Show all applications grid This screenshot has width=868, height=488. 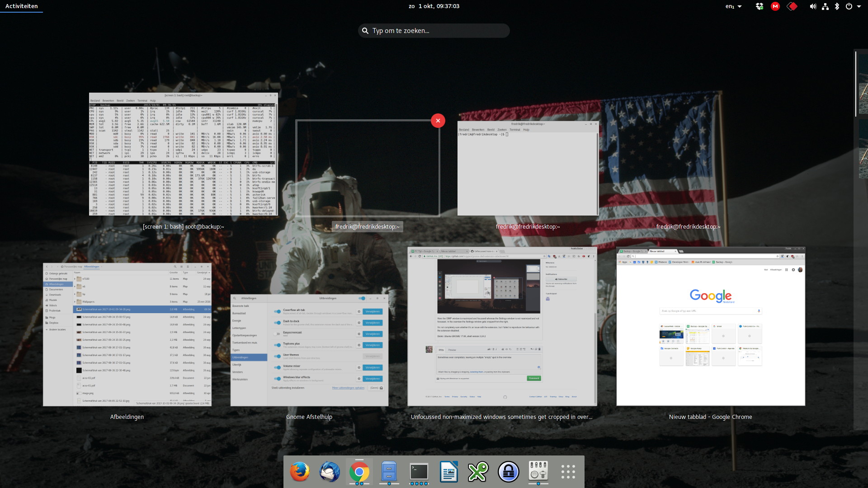click(x=568, y=472)
